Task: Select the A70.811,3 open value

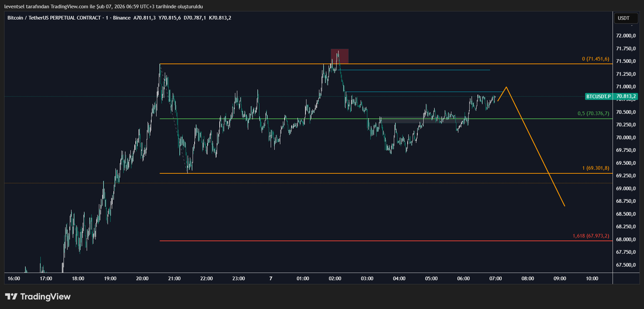Action: 145,18
